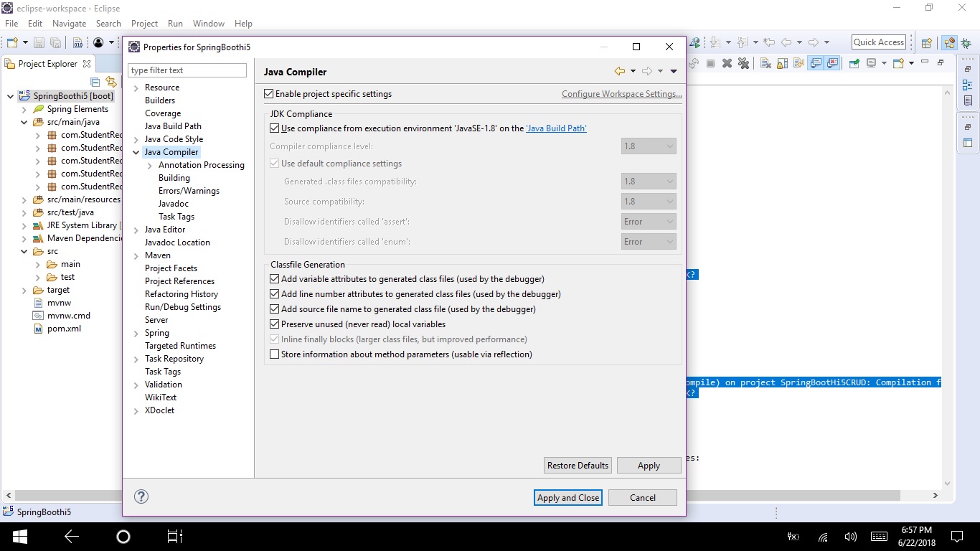Open the Java Build Path link

(556, 128)
